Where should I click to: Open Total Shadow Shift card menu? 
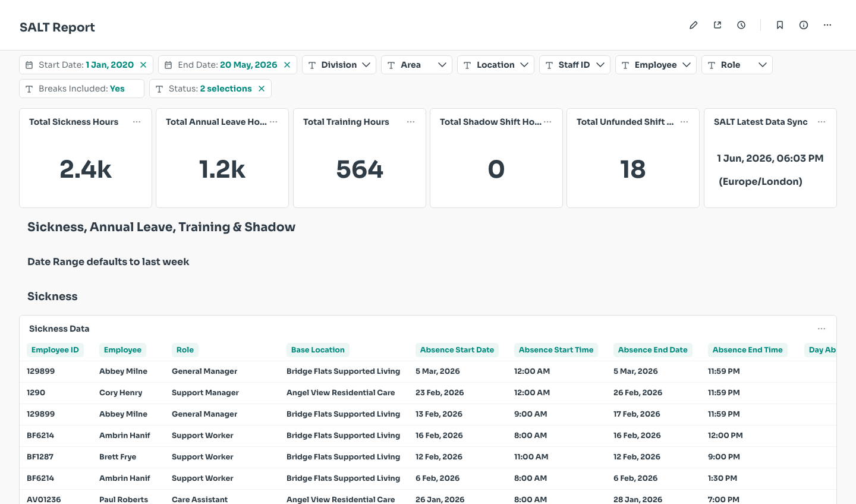pos(547,122)
